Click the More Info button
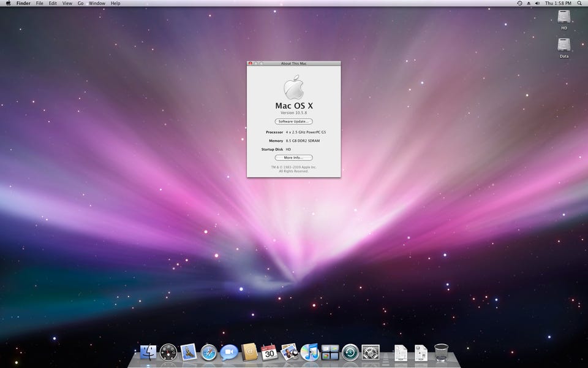This screenshot has height=368, width=588. (x=293, y=158)
